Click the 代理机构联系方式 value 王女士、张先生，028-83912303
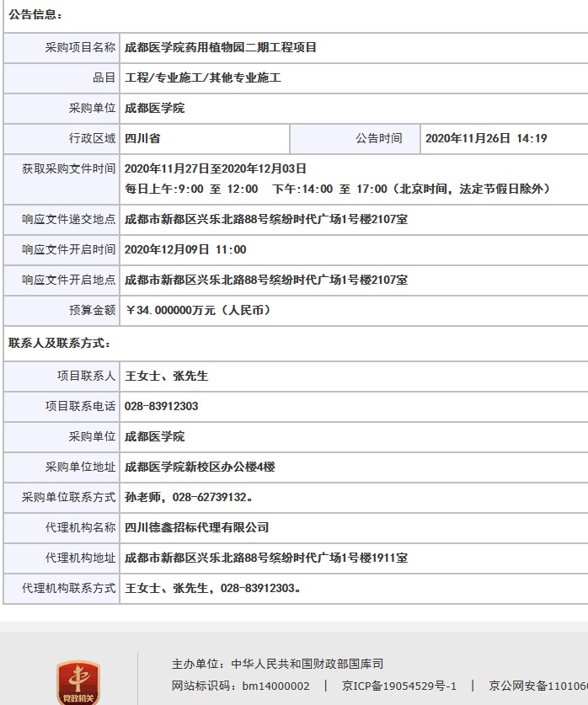The image size is (588, 705). [212, 588]
